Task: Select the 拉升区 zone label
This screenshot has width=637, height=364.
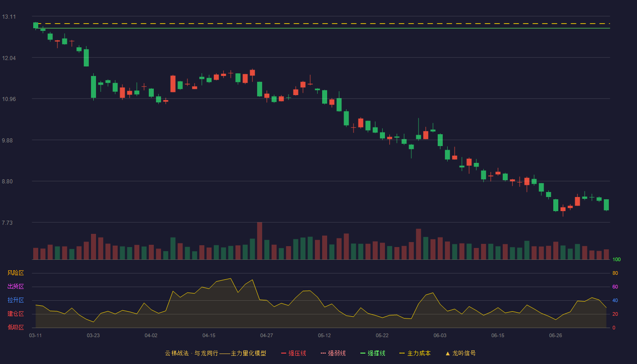Action: tap(16, 300)
